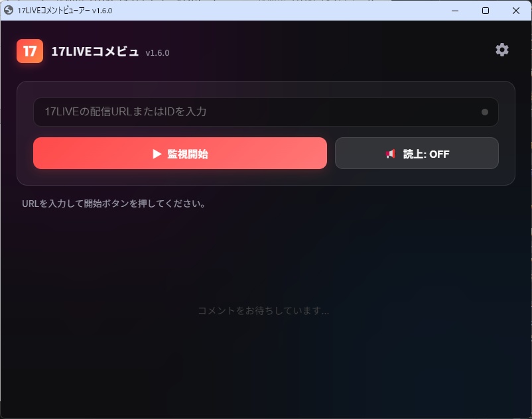Click the connection status dot in the URL field
532x419 pixels.
(x=484, y=112)
